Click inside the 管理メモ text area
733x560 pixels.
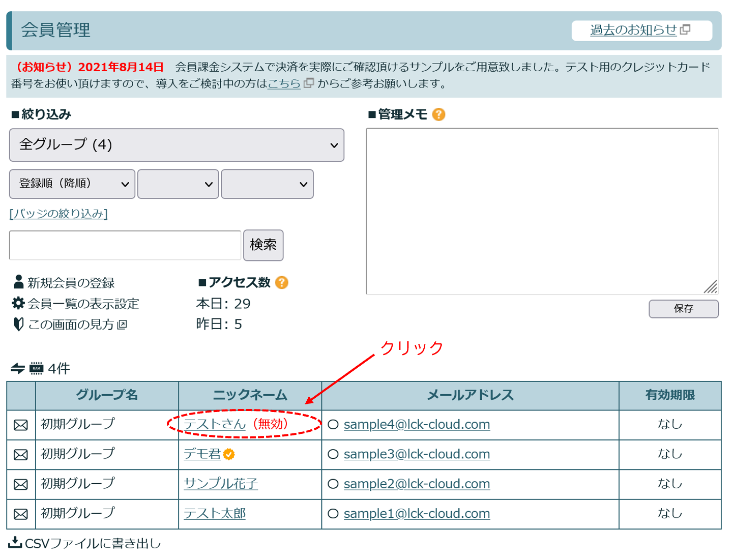[542, 211]
